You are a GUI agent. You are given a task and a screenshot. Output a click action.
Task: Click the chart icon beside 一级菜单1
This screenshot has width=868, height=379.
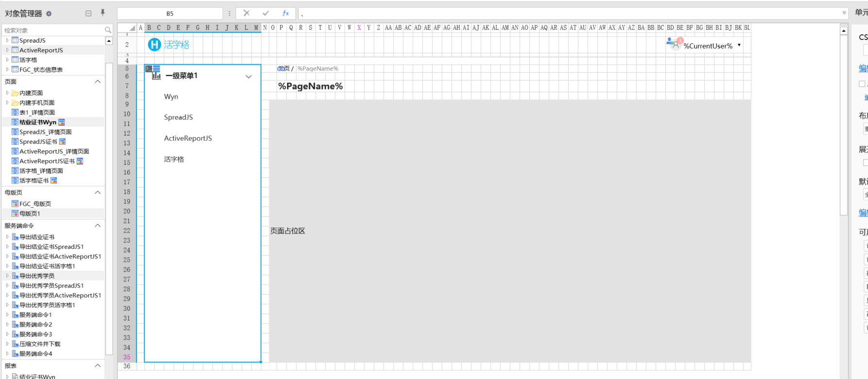click(156, 76)
